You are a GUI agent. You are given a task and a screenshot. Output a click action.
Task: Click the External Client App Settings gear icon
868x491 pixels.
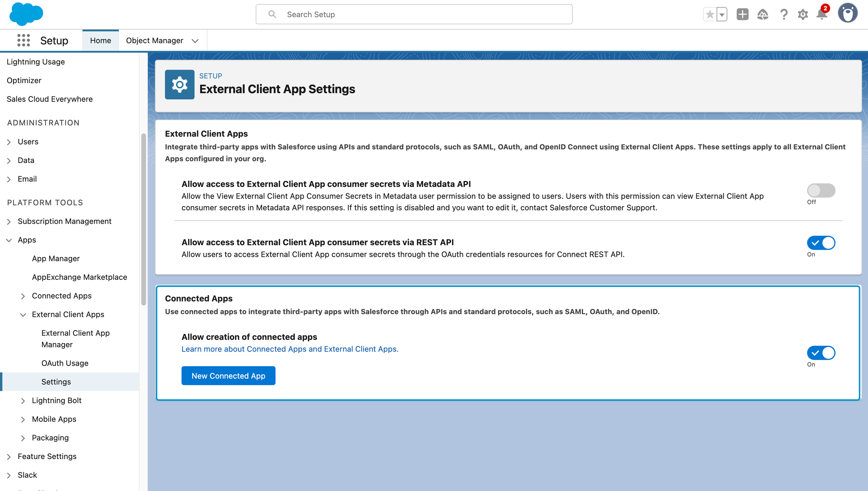179,85
